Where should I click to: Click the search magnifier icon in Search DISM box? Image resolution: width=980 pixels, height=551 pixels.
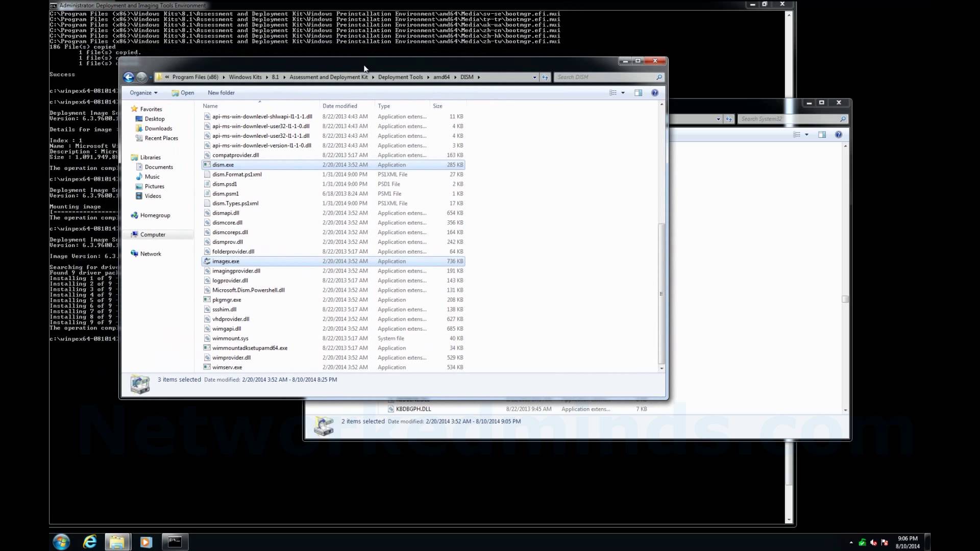click(659, 77)
